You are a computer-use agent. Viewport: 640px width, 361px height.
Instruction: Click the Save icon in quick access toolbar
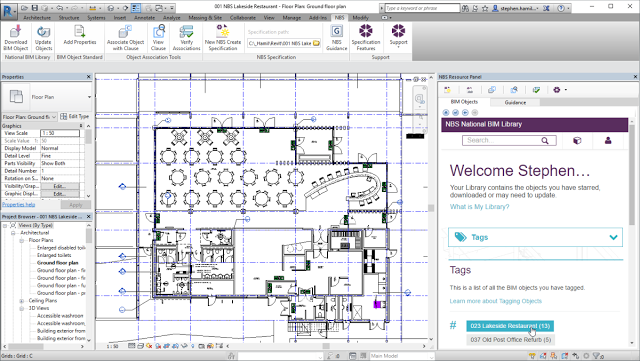click(35, 8)
